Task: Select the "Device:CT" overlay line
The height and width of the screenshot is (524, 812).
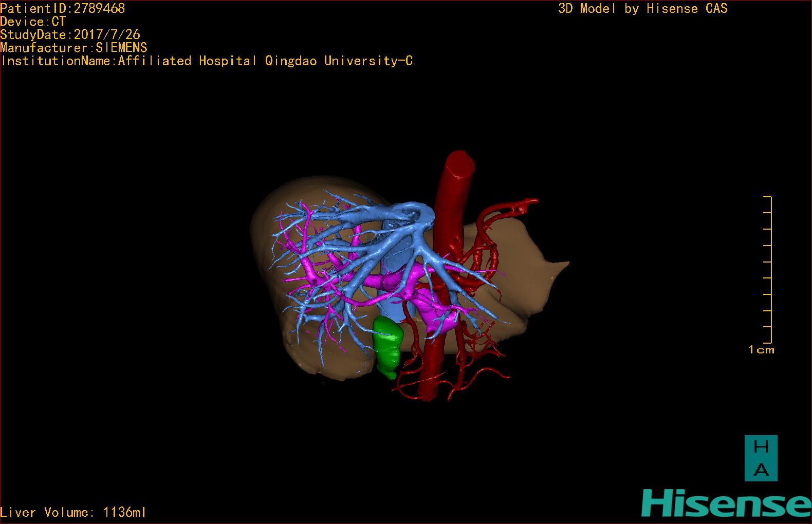Action: (x=33, y=22)
